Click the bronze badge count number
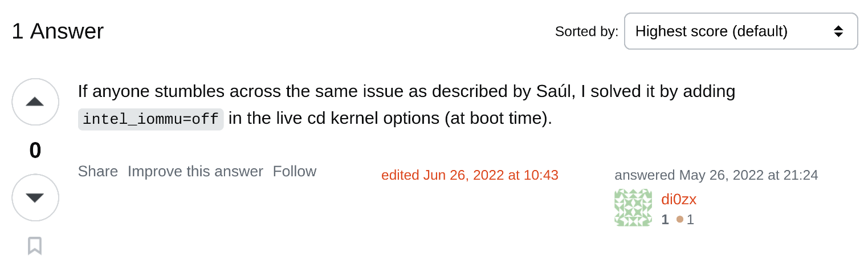 tap(690, 220)
